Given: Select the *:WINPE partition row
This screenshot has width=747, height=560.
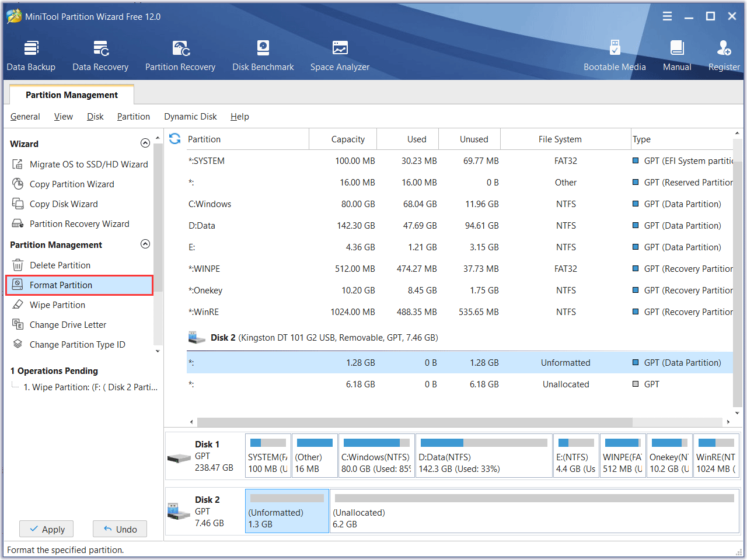Looking at the screenshot, I should pos(460,269).
